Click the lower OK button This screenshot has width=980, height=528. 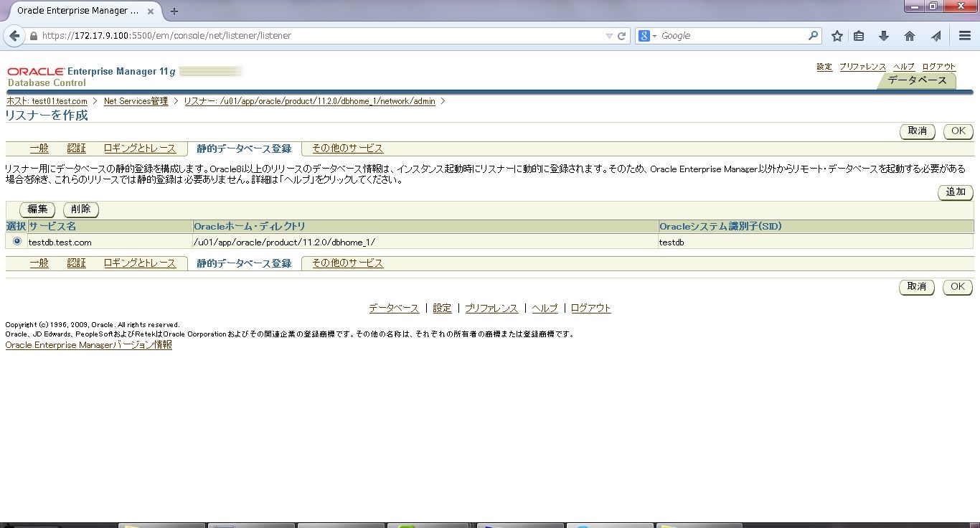pyautogui.click(x=958, y=287)
